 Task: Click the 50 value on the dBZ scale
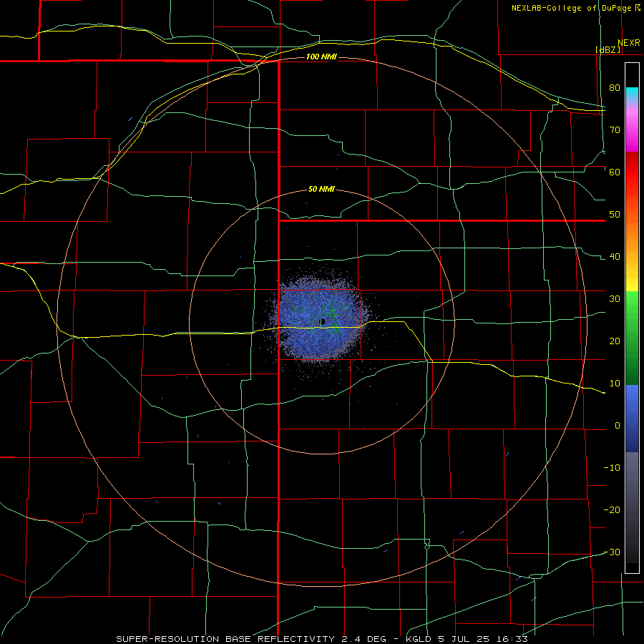pos(615,215)
